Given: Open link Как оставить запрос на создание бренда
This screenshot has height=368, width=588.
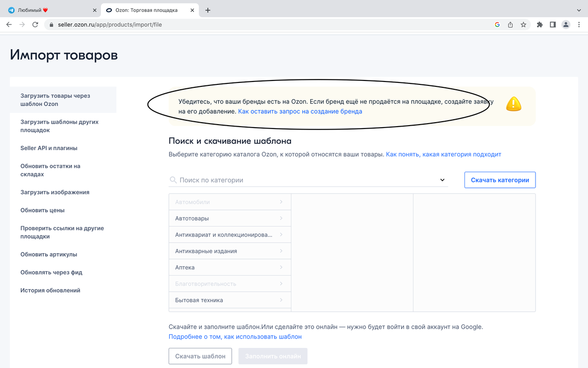Looking at the screenshot, I should point(300,111).
